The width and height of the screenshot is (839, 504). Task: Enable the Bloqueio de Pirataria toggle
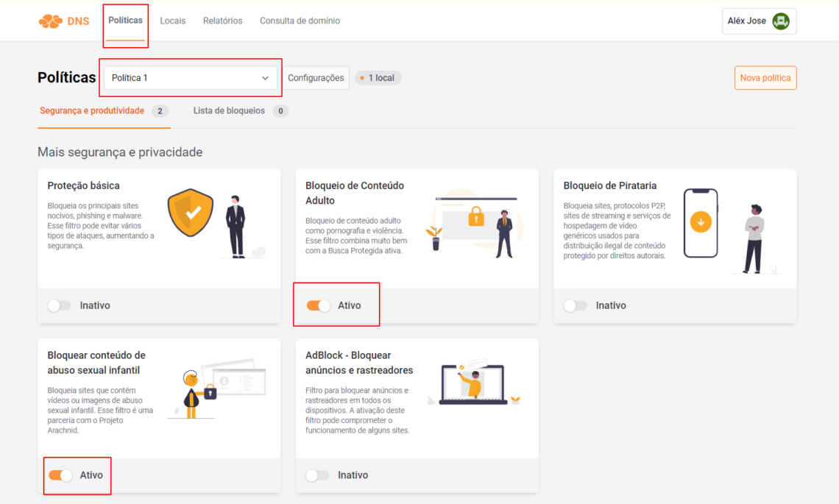[576, 305]
